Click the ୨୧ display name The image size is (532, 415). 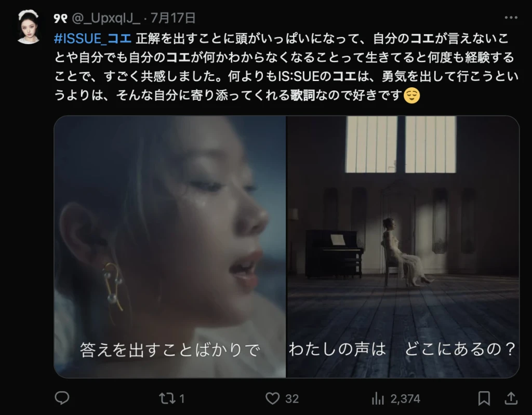pos(61,18)
